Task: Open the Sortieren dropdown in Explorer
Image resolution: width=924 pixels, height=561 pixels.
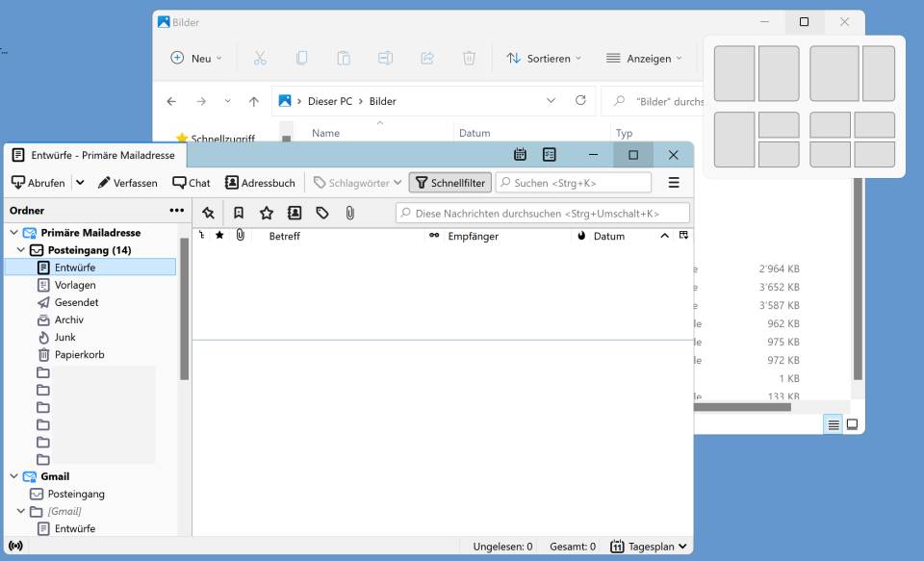Action: pyautogui.click(x=544, y=58)
